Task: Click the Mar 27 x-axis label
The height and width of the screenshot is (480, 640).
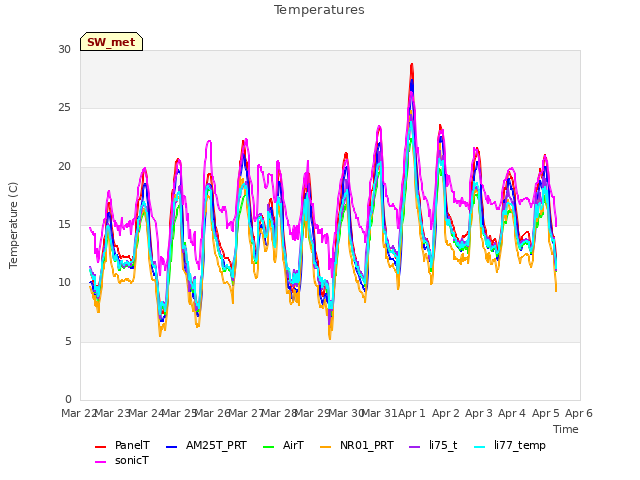Action: tap(246, 413)
